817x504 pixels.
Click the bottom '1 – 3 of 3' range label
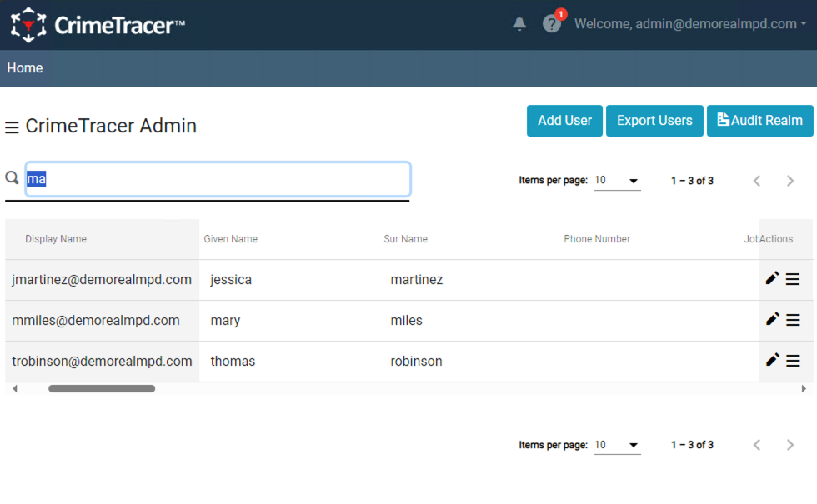[x=692, y=445]
